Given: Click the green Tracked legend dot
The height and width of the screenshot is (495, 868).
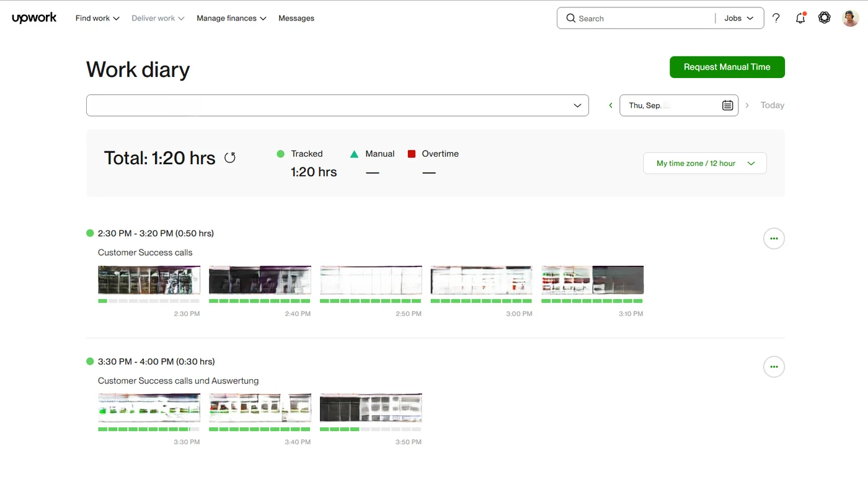Looking at the screenshot, I should [x=280, y=154].
